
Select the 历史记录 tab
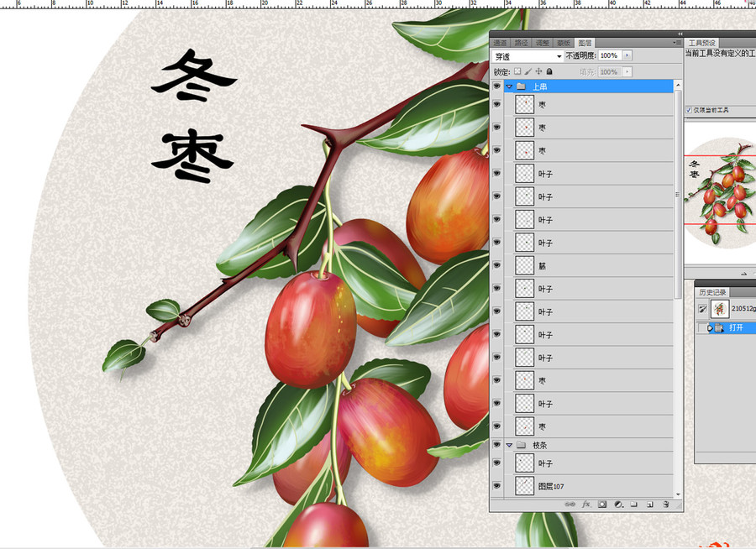(x=712, y=292)
